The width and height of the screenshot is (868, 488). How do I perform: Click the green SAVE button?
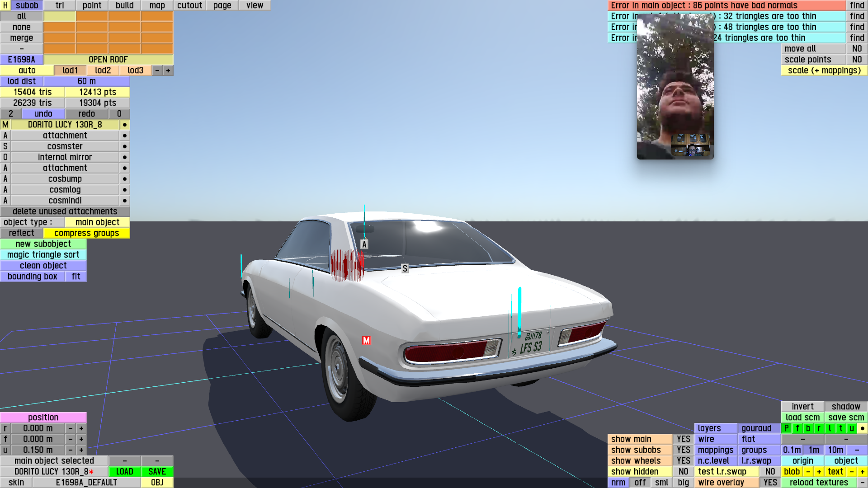click(x=157, y=472)
